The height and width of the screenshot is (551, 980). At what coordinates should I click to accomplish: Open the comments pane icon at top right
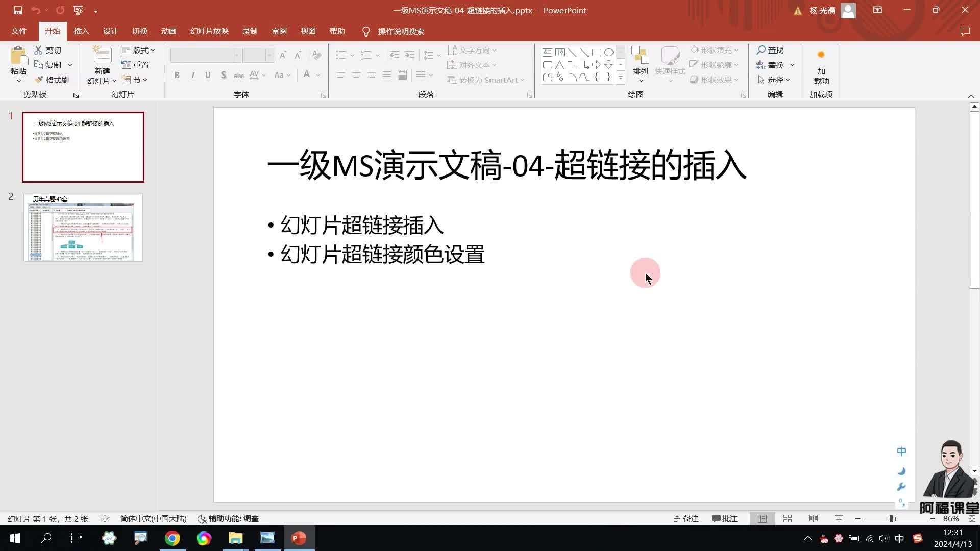tap(965, 31)
